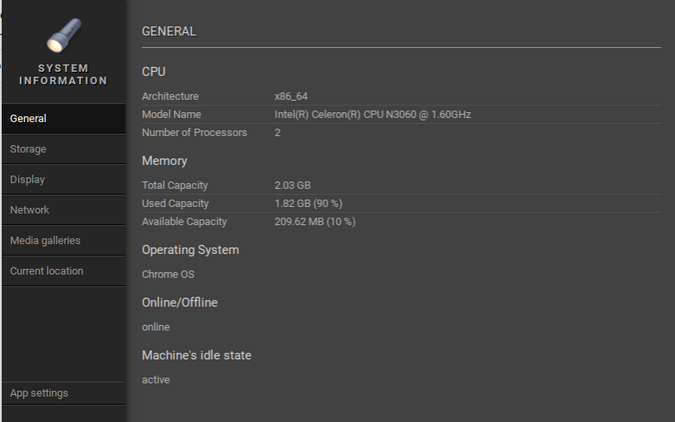Click the CPU section heading

pos(154,72)
